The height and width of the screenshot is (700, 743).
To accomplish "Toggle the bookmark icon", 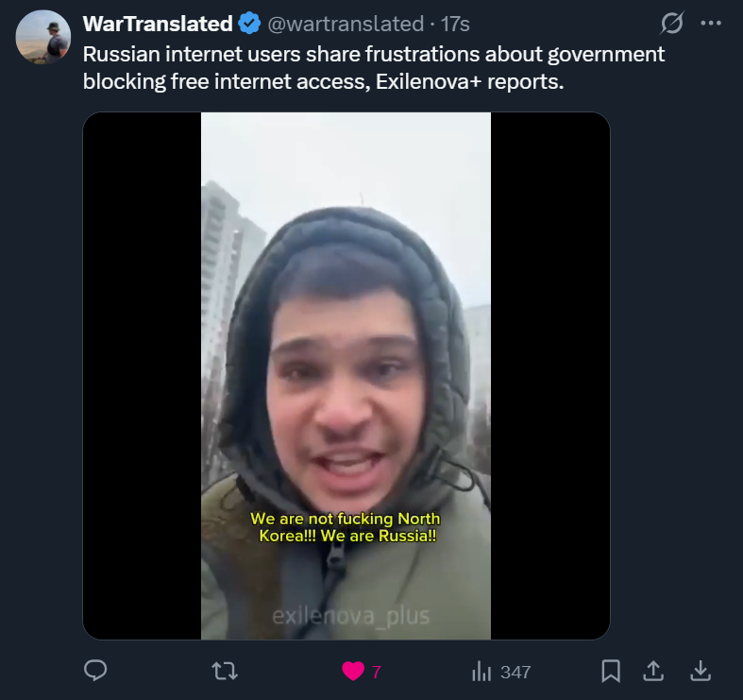I will tap(611, 671).
